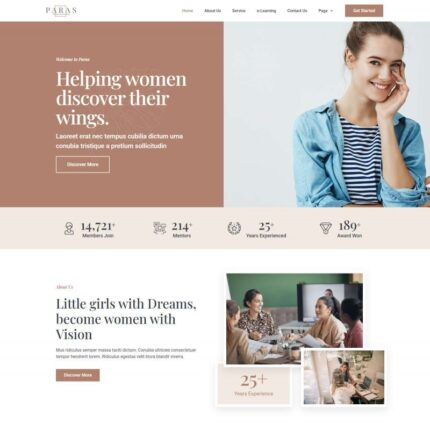430x430 pixels.
Task: Click the Helping women discover their wings heading
Action: (x=121, y=98)
